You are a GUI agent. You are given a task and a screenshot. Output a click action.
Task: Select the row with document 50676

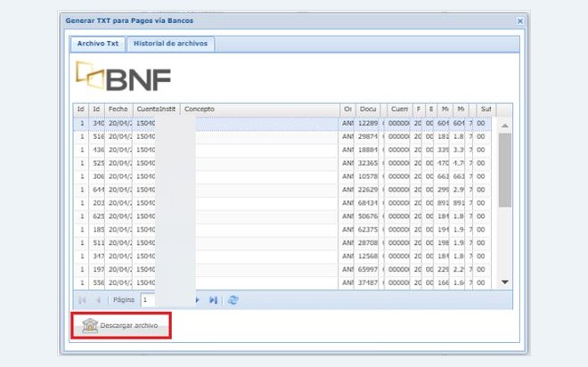[x=282, y=216]
